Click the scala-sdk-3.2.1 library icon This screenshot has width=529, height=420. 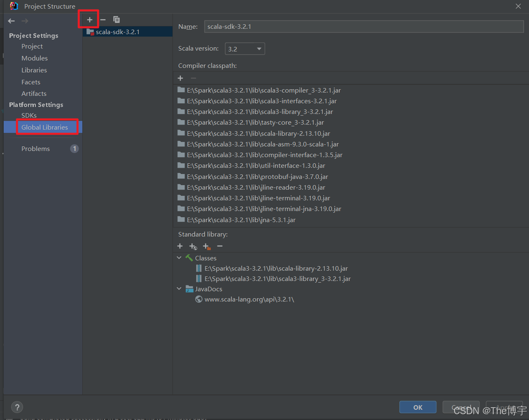pos(91,32)
